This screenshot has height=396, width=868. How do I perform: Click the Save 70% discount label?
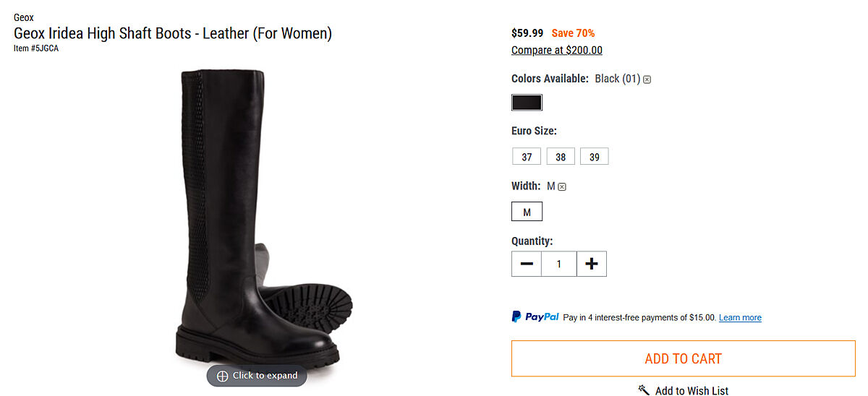click(573, 33)
